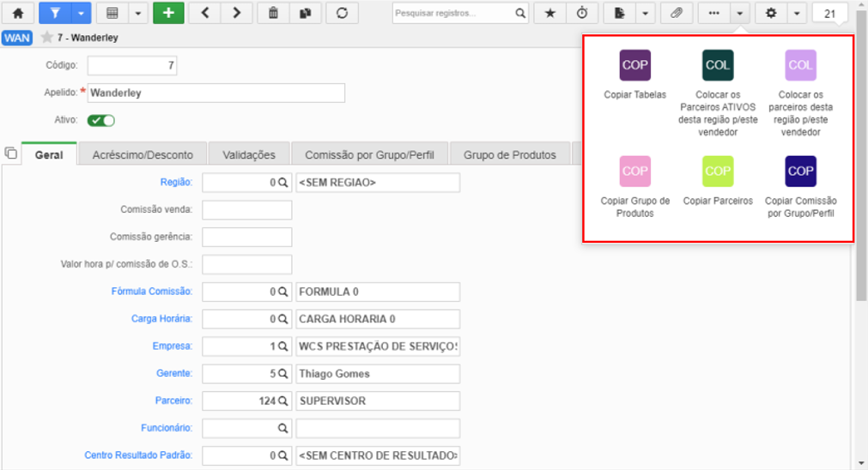Expand the settings gear dropdown arrow
The height and width of the screenshot is (470, 868).
pyautogui.click(x=797, y=13)
